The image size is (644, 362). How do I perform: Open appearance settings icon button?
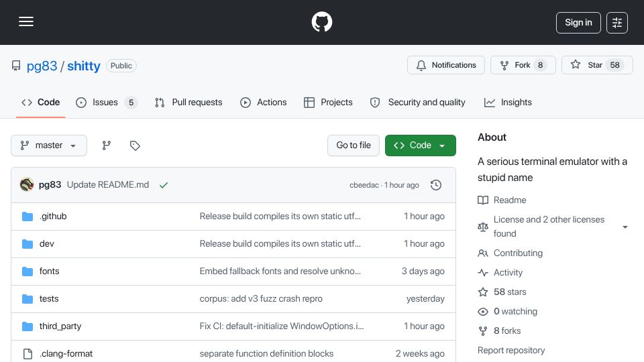tap(617, 23)
